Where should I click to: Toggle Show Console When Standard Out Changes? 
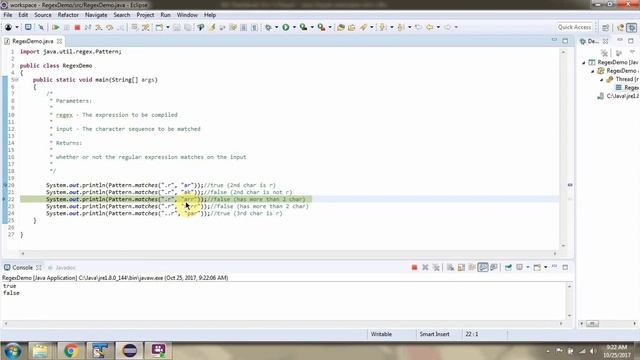tap(483, 267)
